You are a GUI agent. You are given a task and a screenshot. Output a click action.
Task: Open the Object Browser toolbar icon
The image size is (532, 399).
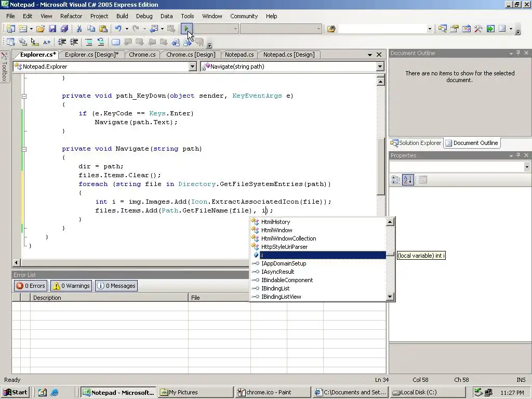[x=467, y=29]
